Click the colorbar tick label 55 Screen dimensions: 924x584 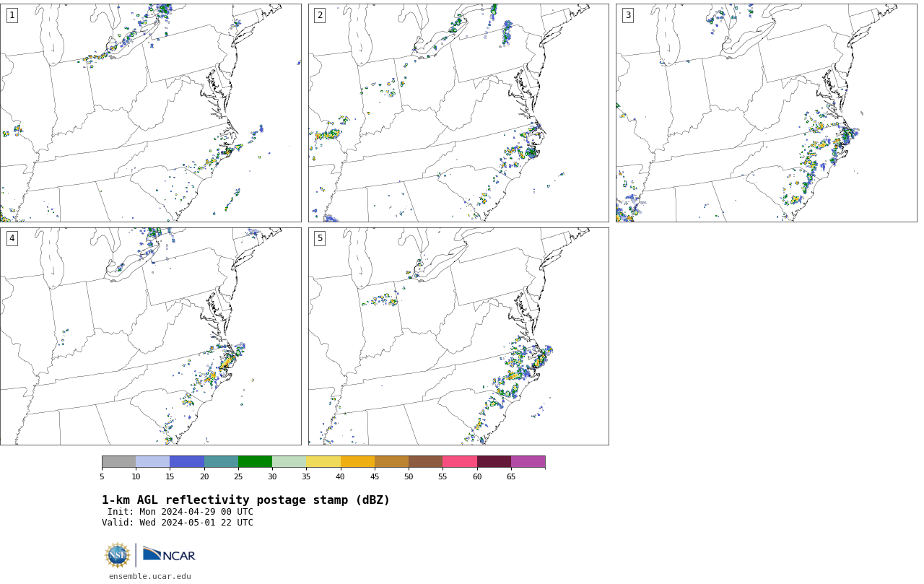pos(443,476)
